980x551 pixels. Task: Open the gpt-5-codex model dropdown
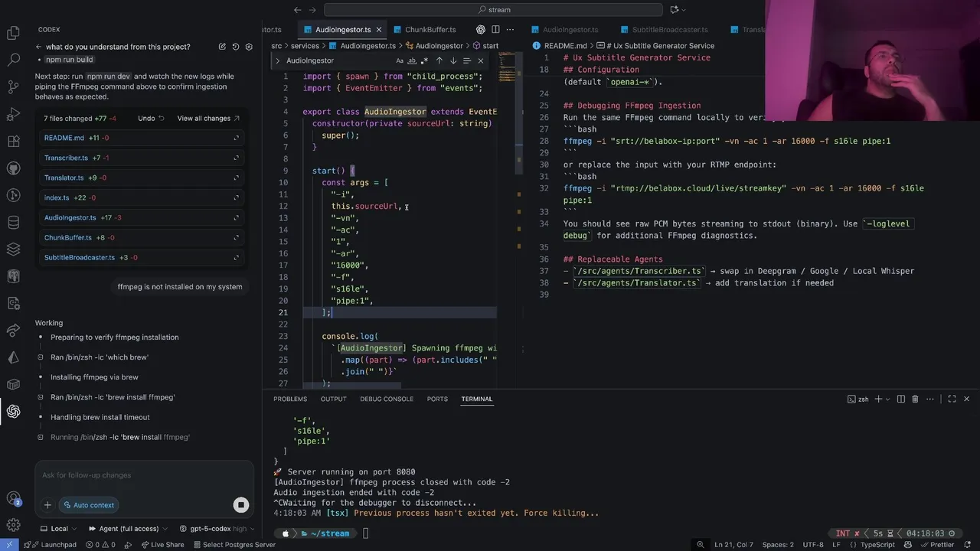click(215, 529)
